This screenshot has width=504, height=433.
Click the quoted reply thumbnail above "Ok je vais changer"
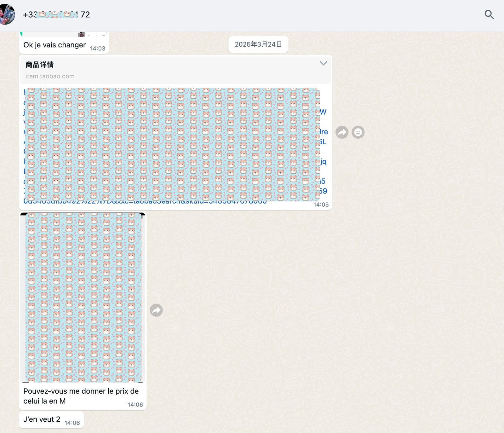tap(82, 34)
